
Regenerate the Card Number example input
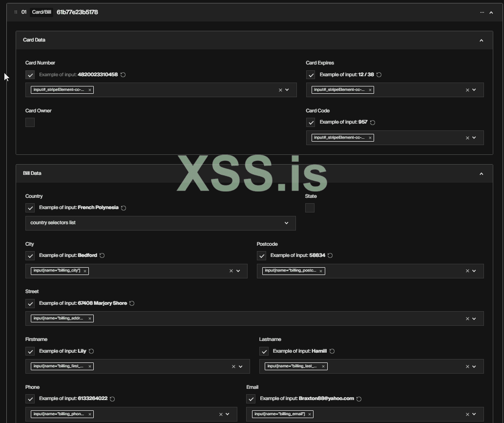(123, 75)
